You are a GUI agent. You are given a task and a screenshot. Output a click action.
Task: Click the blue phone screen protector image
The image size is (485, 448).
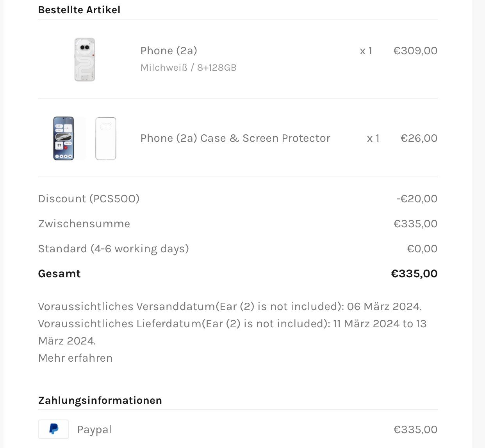point(64,138)
